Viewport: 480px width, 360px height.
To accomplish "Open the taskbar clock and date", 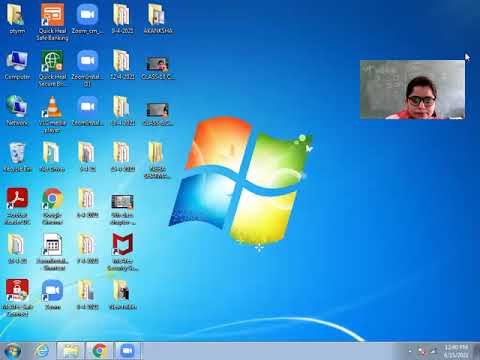I will (x=456, y=351).
